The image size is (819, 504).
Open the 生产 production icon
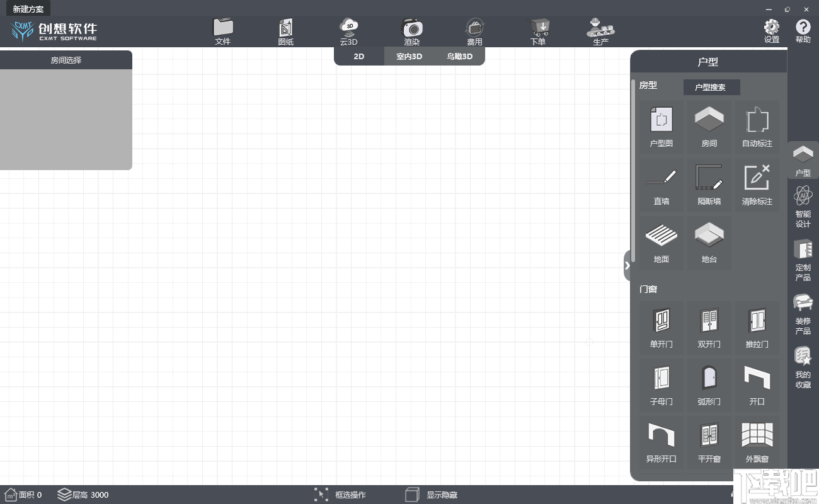(x=600, y=31)
